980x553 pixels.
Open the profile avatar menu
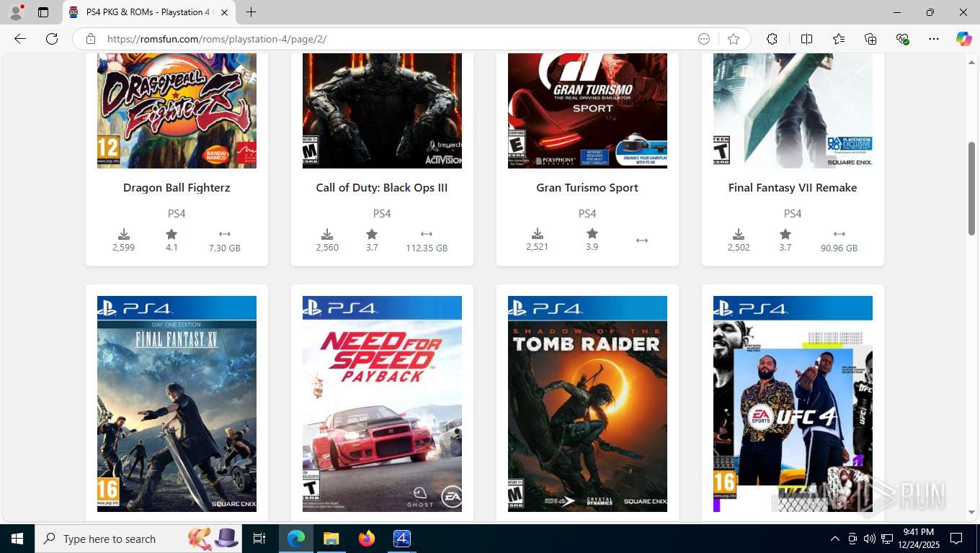pos(16,12)
